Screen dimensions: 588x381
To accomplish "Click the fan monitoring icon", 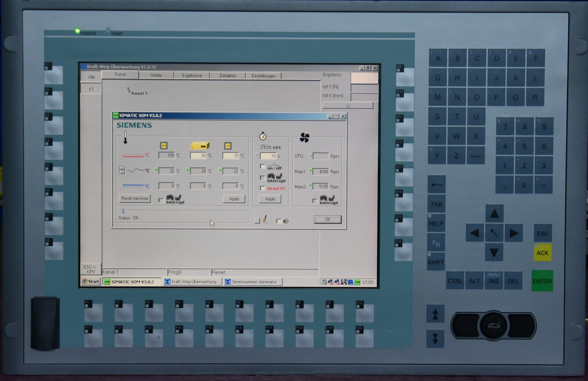I will pyautogui.click(x=304, y=137).
